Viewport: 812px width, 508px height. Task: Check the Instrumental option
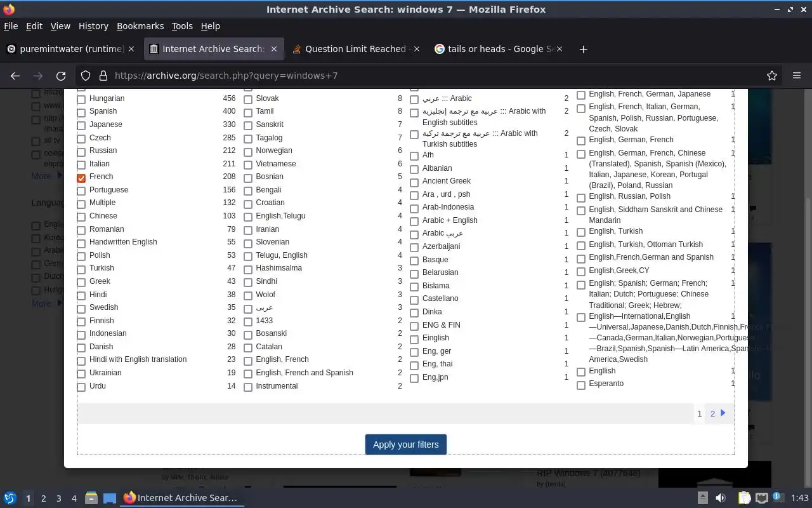(x=248, y=387)
